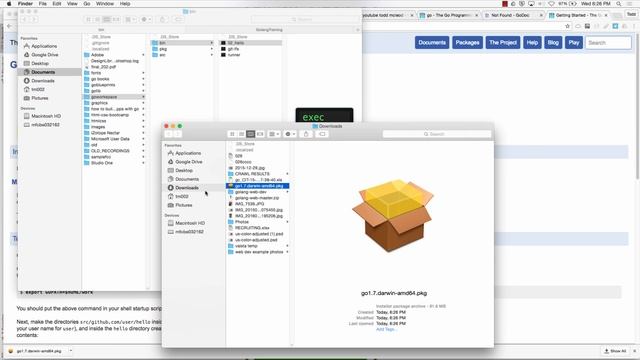Open the Window menu
The width and height of the screenshot is (640, 360).
(105, 4)
